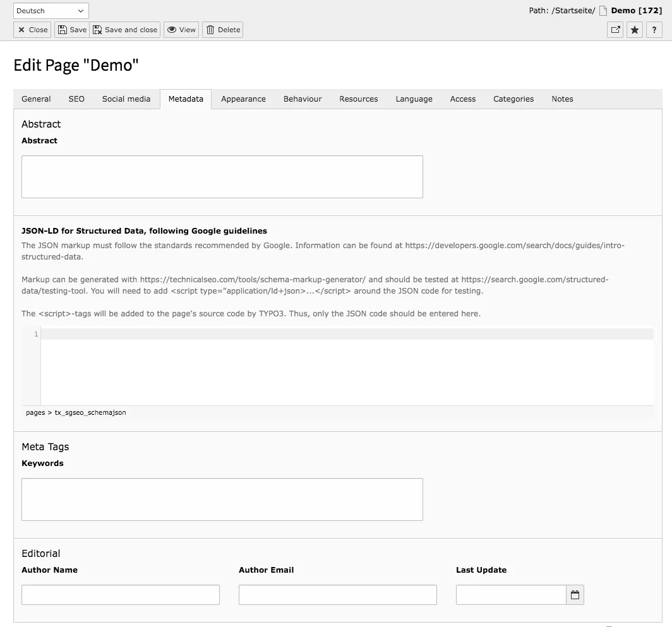
Task: Open the Access tab
Action: [462, 99]
